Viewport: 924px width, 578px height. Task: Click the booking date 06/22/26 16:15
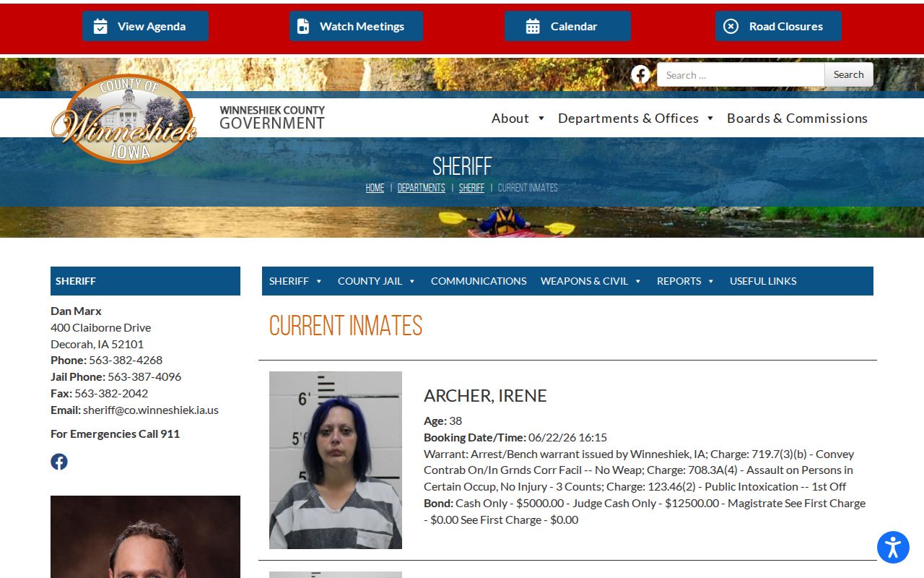pos(567,437)
